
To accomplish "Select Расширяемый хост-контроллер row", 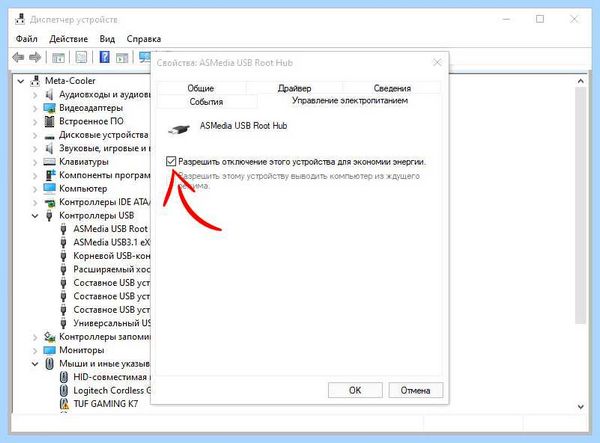I will coord(105,269).
